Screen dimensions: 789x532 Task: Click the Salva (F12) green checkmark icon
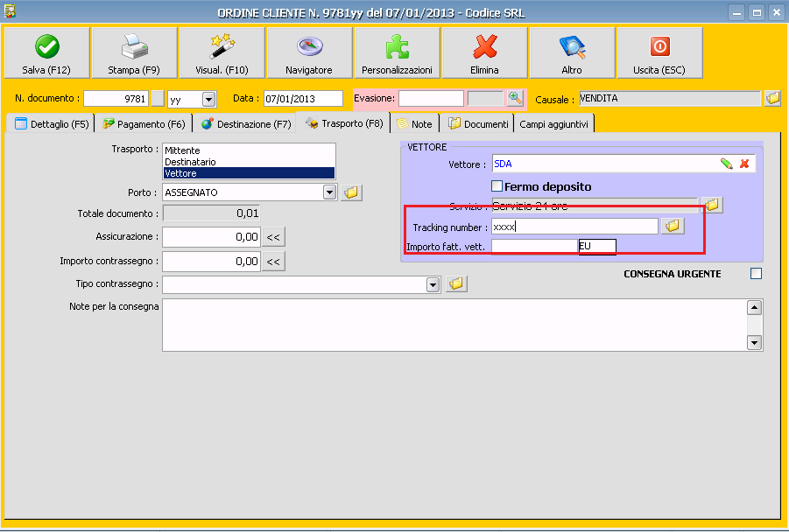(46, 47)
